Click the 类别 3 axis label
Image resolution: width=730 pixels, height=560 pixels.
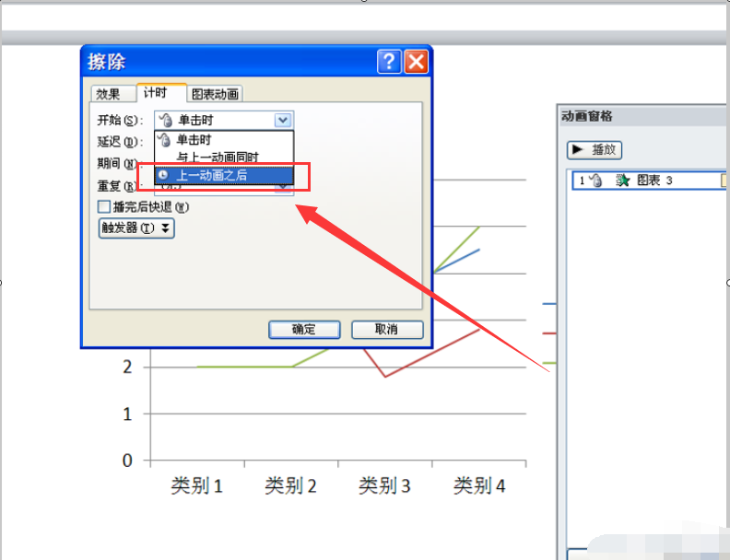pos(384,485)
